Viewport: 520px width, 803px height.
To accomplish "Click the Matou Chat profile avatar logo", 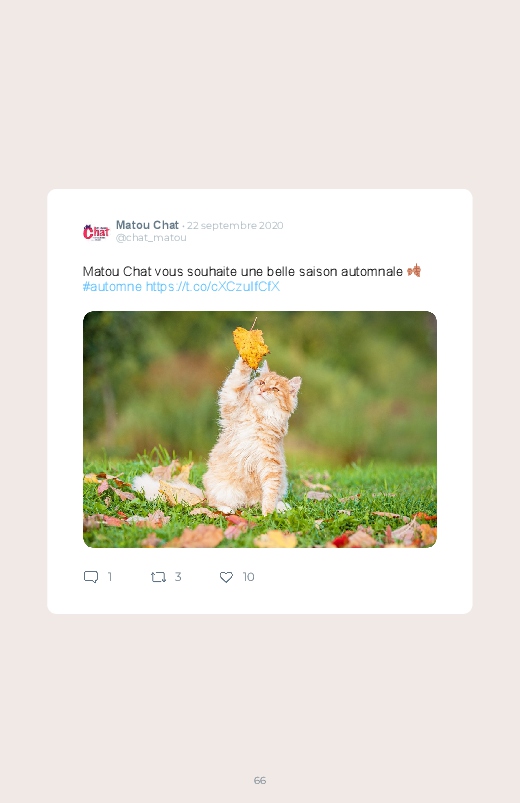I will (x=96, y=232).
